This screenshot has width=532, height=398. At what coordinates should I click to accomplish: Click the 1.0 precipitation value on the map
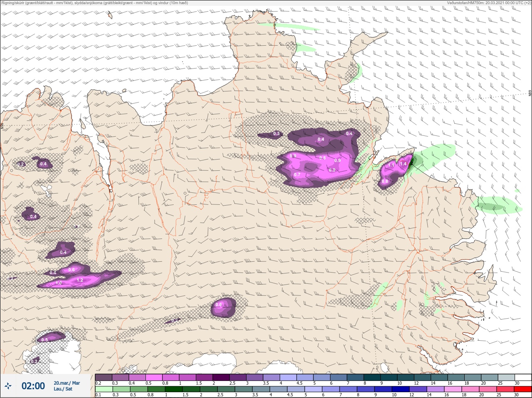tap(59, 283)
